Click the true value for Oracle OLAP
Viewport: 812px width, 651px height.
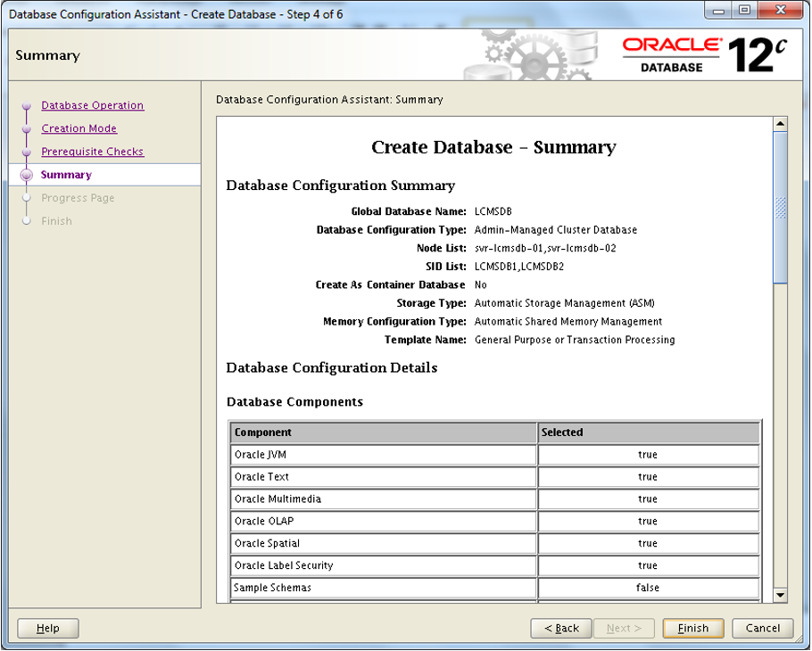[x=648, y=522]
